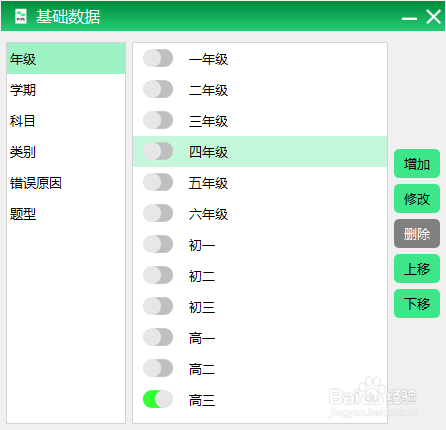Image resolution: width=446 pixels, height=430 pixels.
Task: Choose the 类别 category item
Action: (x=66, y=152)
